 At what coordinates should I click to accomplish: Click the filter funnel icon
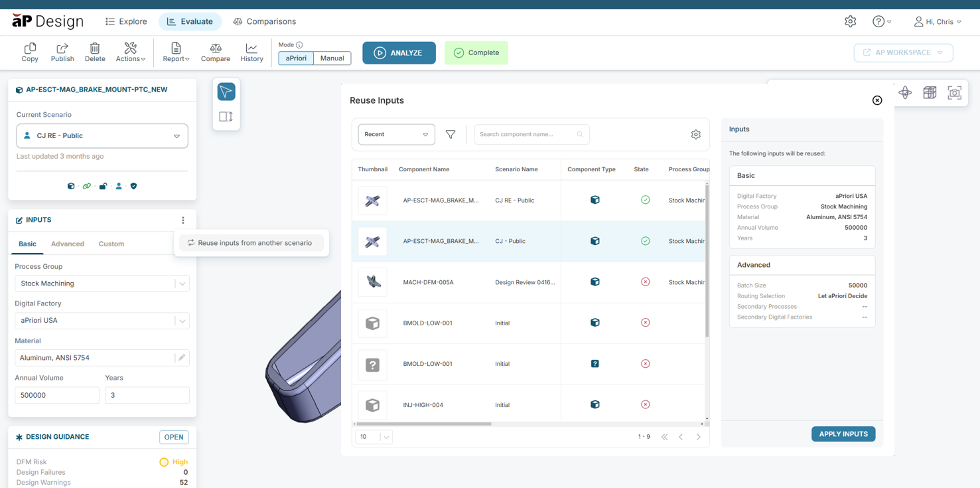[x=451, y=135]
